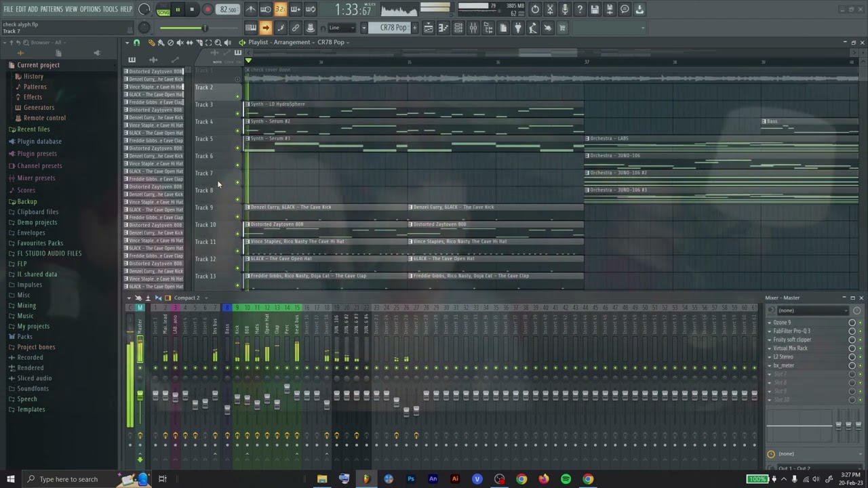The height and width of the screenshot is (488, 868).
Task: Select the playlist mute tool
Action: tap(180, 43)
